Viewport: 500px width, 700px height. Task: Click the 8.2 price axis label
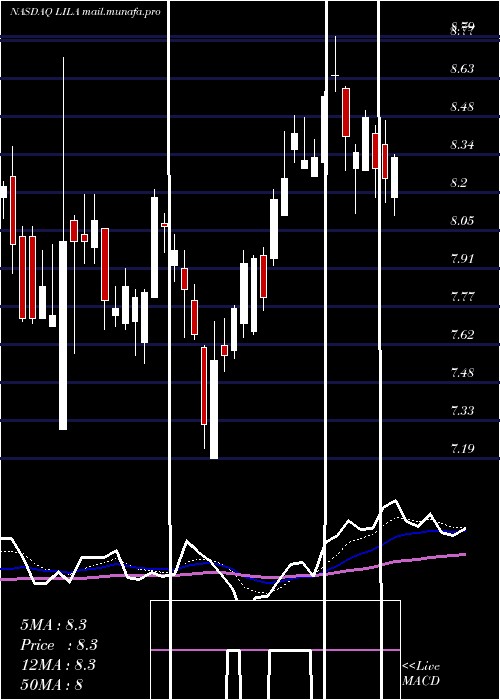coord(459,183)
